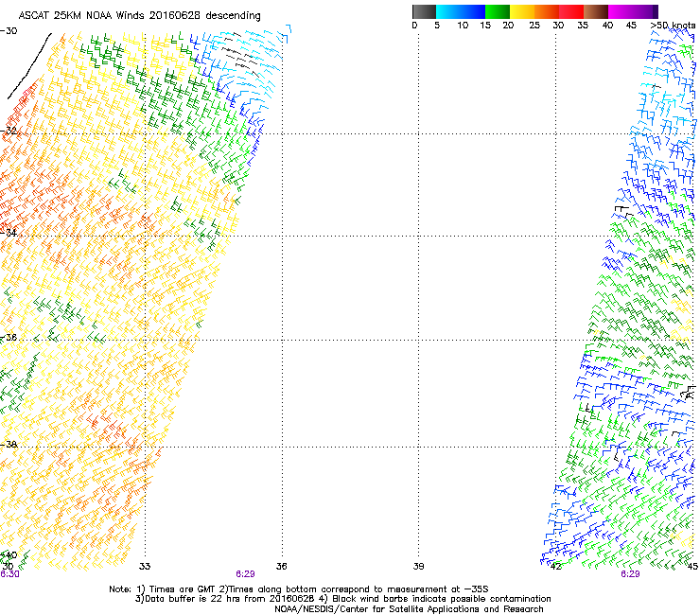The width and height of the screenshot is (700, 615).
Task: Click the longitude label '36'
Action: [x=281, y=567]
